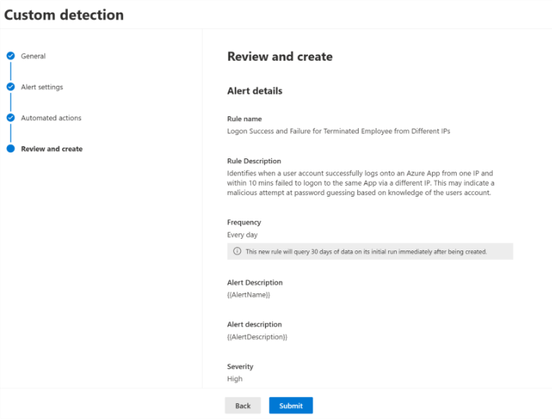The width and height of the screenshot is (552, 419).
Task: Click the Rule Description paragraph text
Action: point(360,183)
